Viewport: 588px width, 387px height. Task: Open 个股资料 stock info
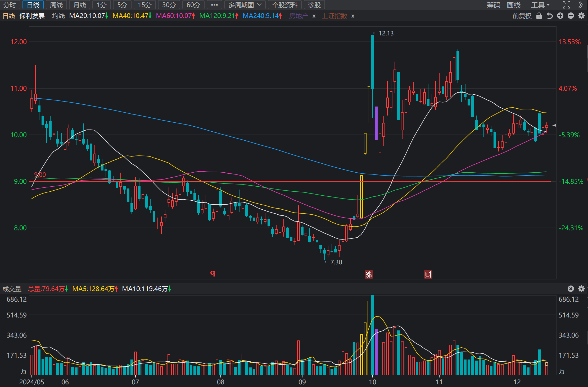click(284, 5)
